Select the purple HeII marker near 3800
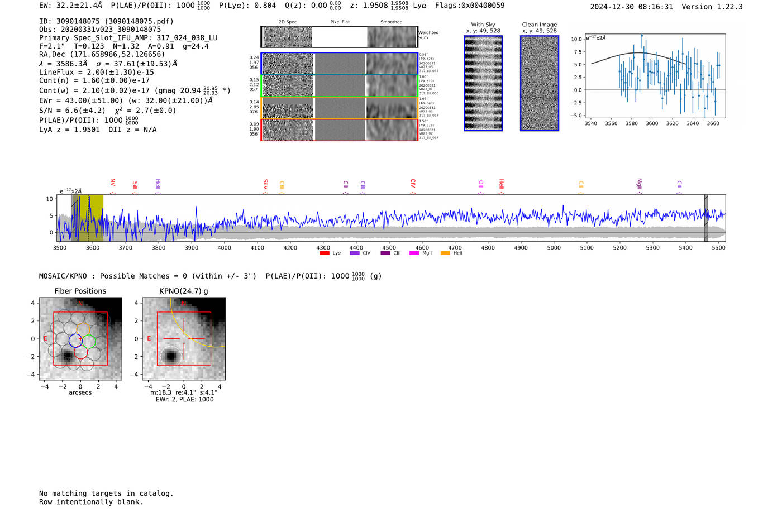782x532 pixels. click(158, 186)
